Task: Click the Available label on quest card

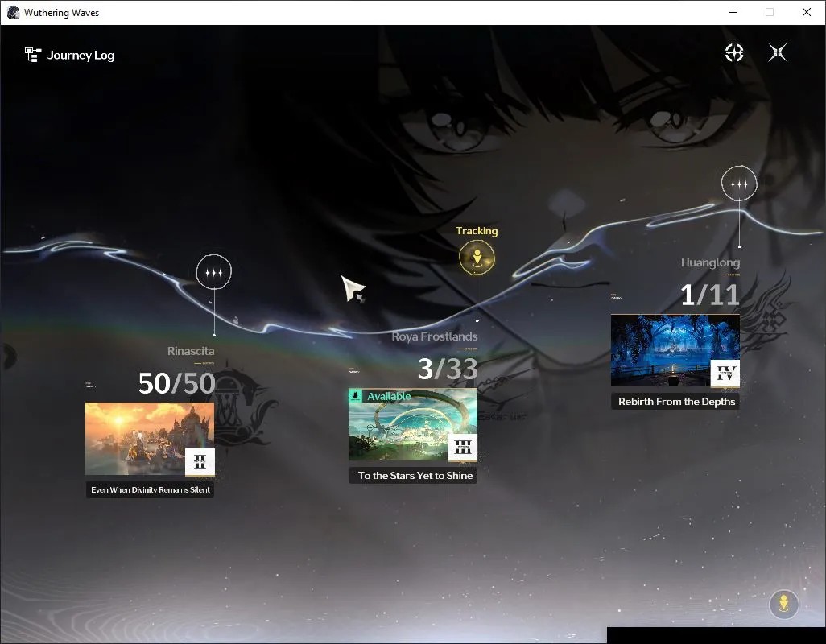Action: (x=389, y=396)
